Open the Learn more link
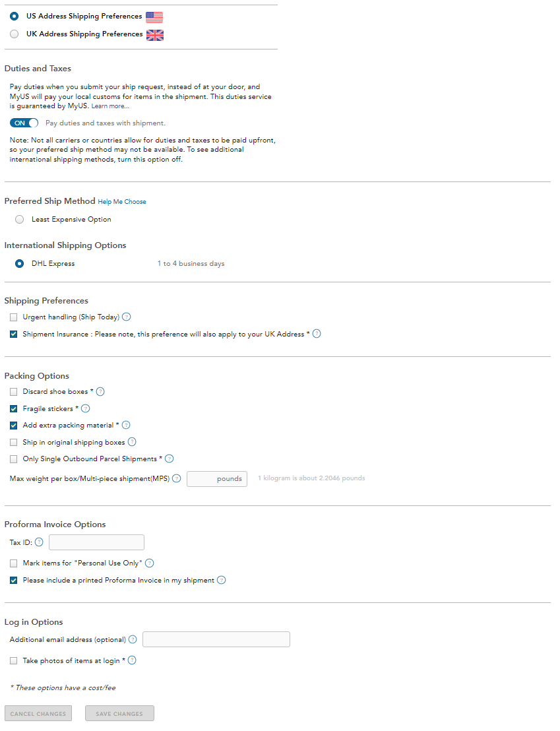 [110, 106]
